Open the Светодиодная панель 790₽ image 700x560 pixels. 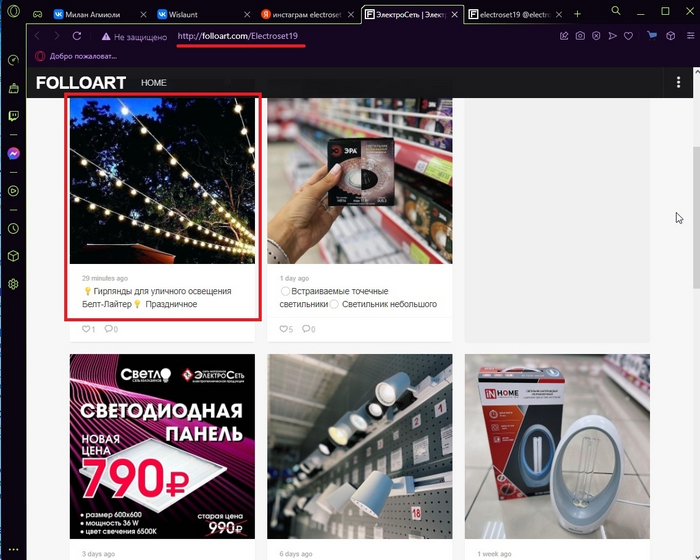162,446
